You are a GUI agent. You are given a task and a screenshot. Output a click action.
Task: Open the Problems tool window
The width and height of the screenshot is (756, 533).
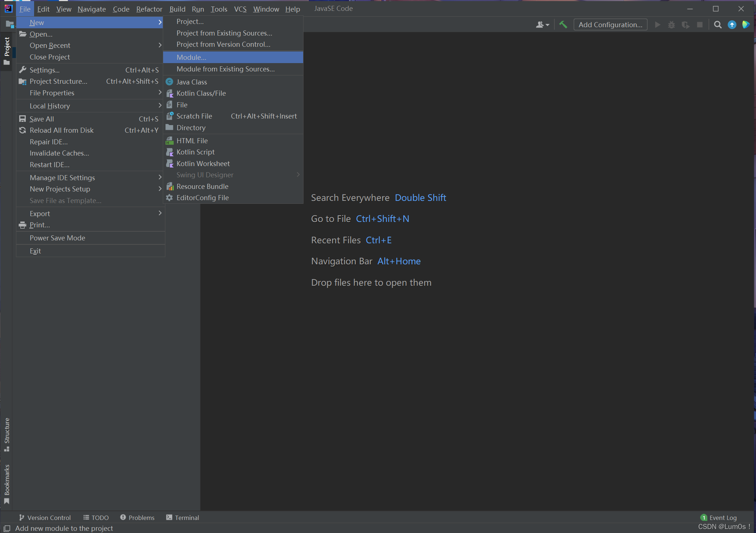click(x=137, y=517)
